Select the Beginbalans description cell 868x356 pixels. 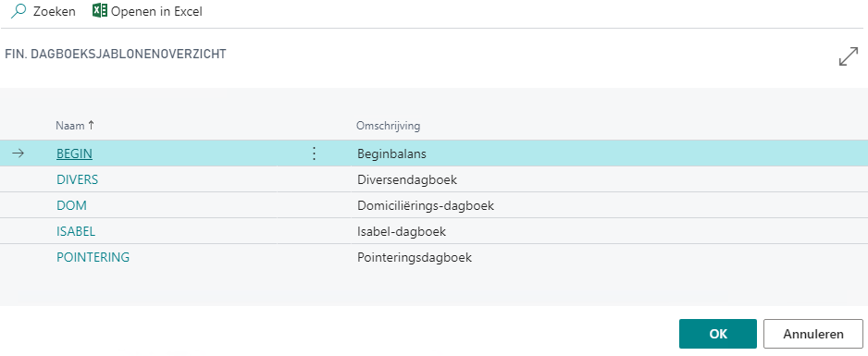[392, 153]
